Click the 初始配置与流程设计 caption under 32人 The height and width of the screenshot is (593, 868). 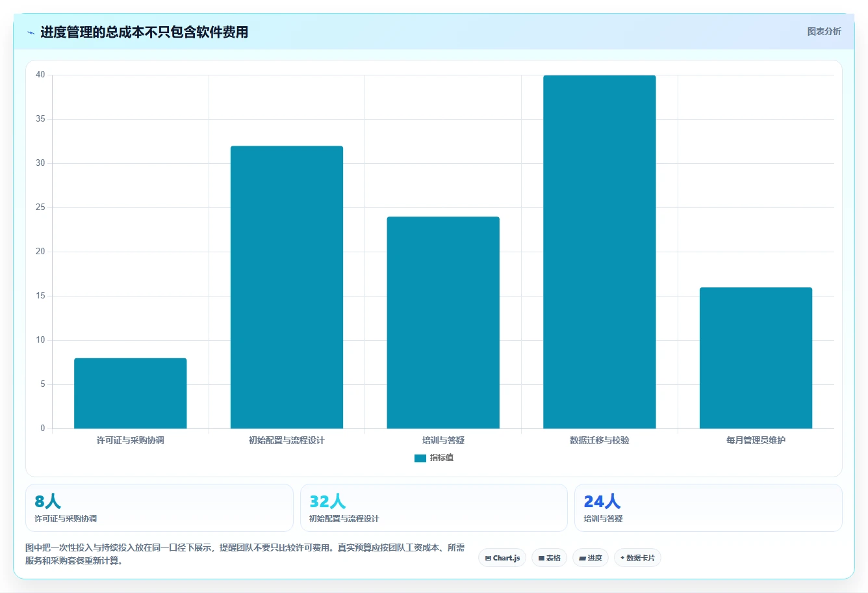[x=344, y=519]
